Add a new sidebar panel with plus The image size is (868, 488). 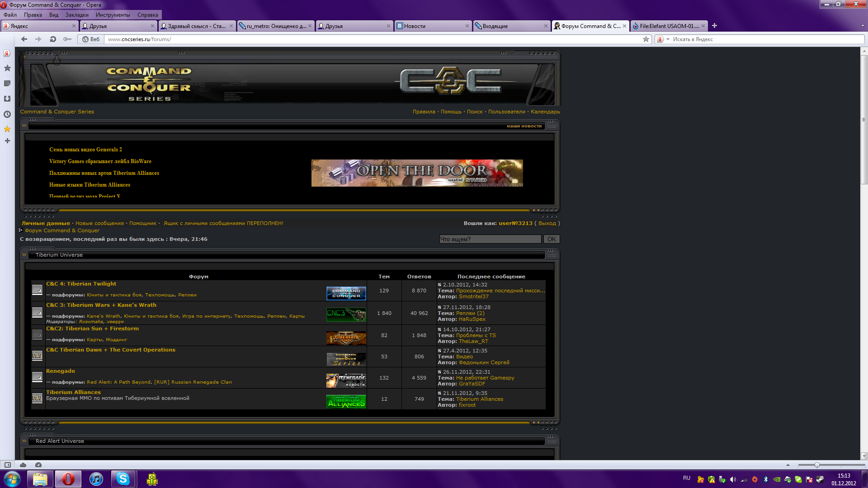point(7,141)
